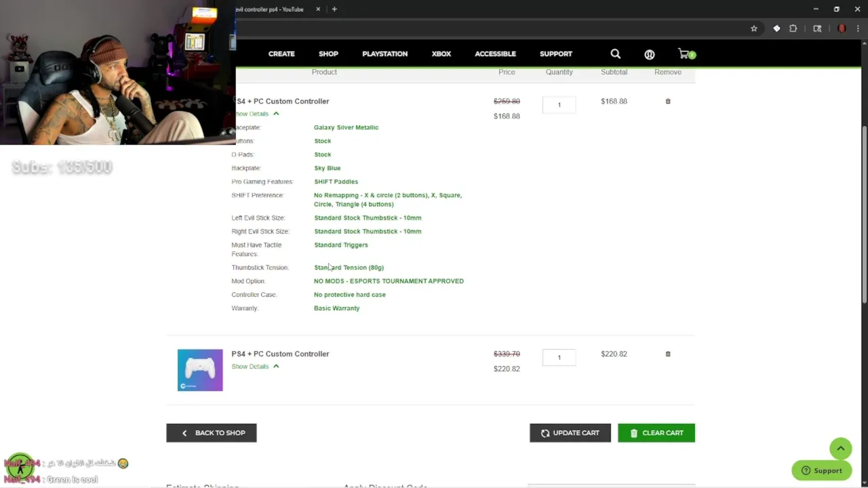Viewport: 868px width, 488px height.
Task: Click the Right Evil Stick Size thumbstick value
Action: [368, 231]
